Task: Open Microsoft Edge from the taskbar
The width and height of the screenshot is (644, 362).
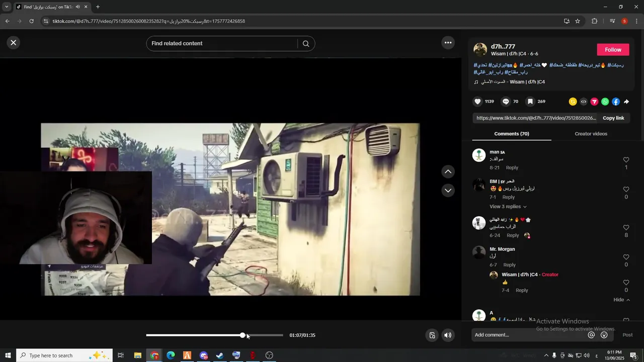Action: click(x=171, y=355)
